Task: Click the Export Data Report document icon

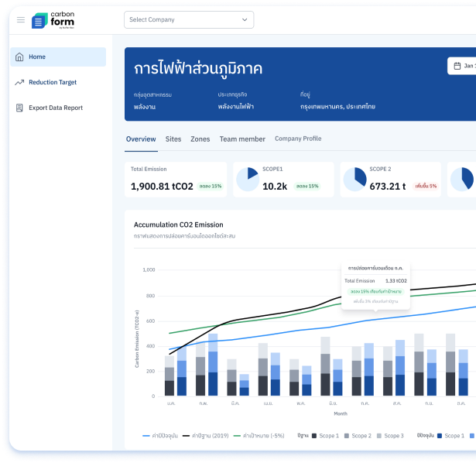Action: (19, 108)
